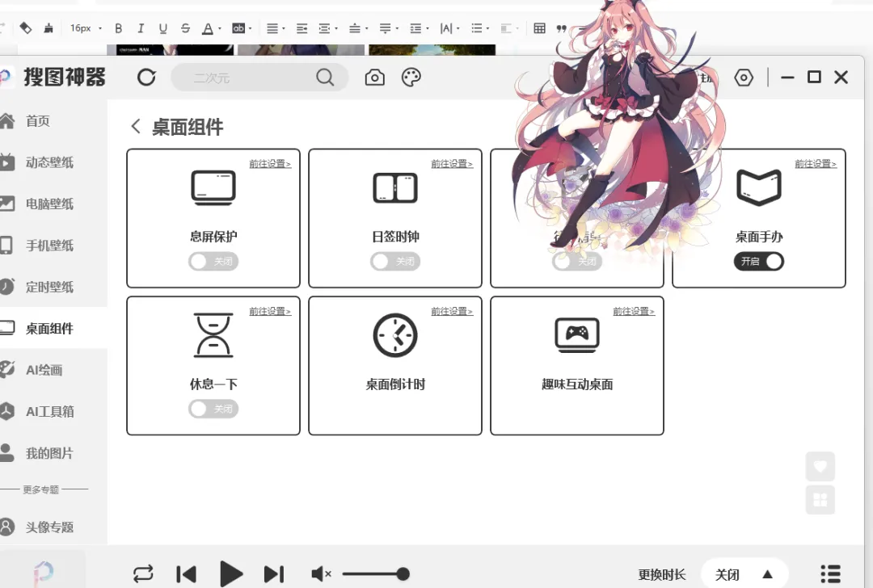Viewport: 873px width, 588px height.
Task: Adjust the volume slider handle
Action: [x=403, y=574]
